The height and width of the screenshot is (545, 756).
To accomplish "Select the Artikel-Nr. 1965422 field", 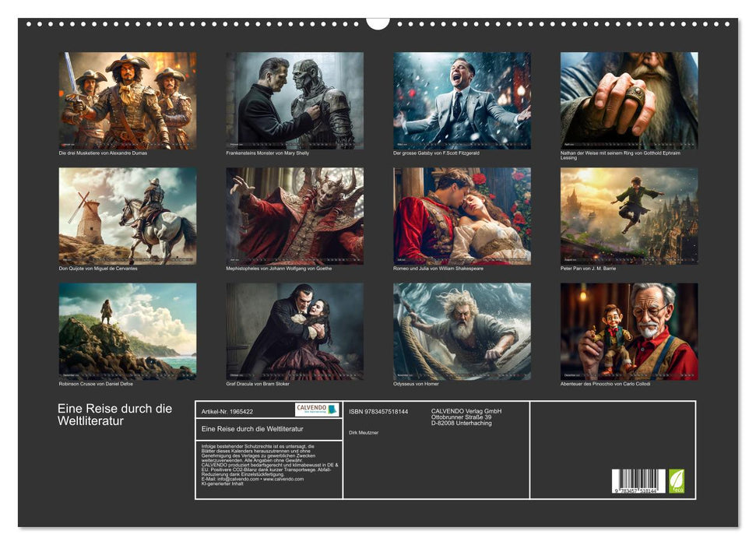I will pyautogui.click(x=227, y=410).
